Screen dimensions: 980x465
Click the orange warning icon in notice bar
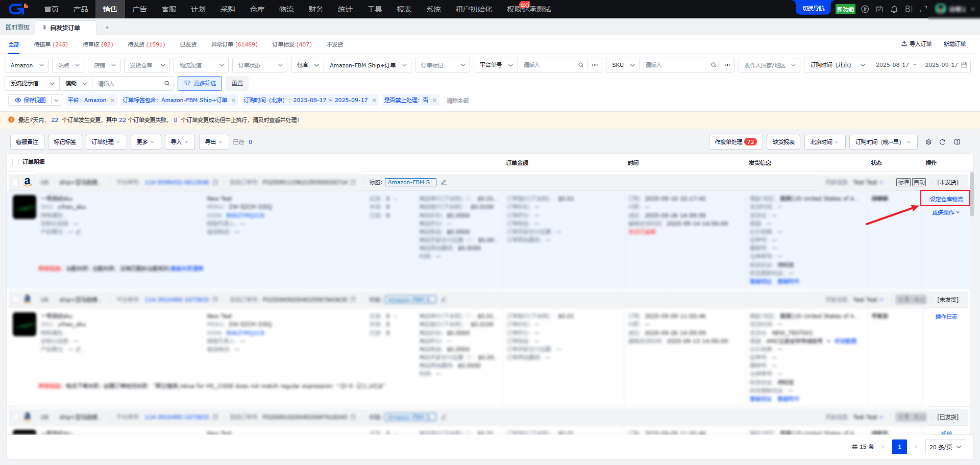pos(11,119)
